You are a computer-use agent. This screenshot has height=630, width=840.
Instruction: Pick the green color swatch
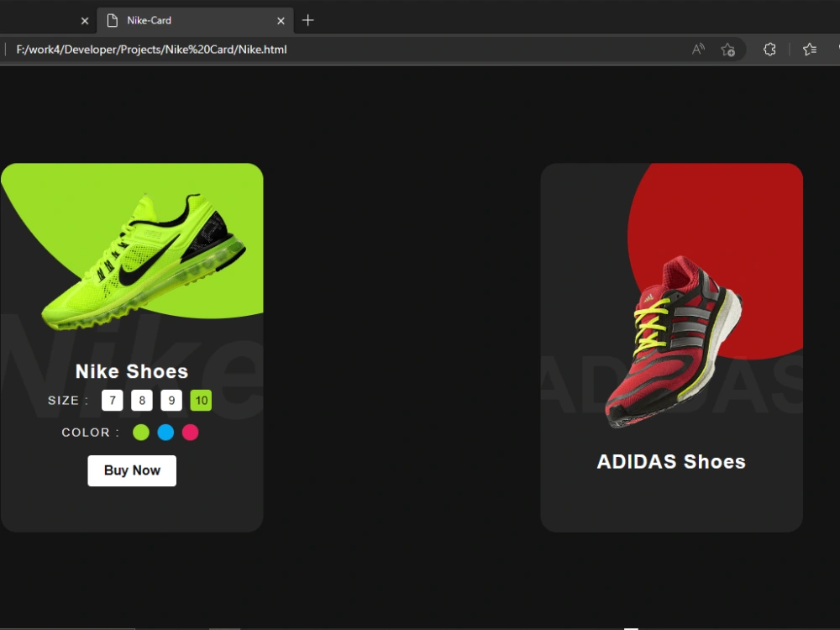(141, 432)
